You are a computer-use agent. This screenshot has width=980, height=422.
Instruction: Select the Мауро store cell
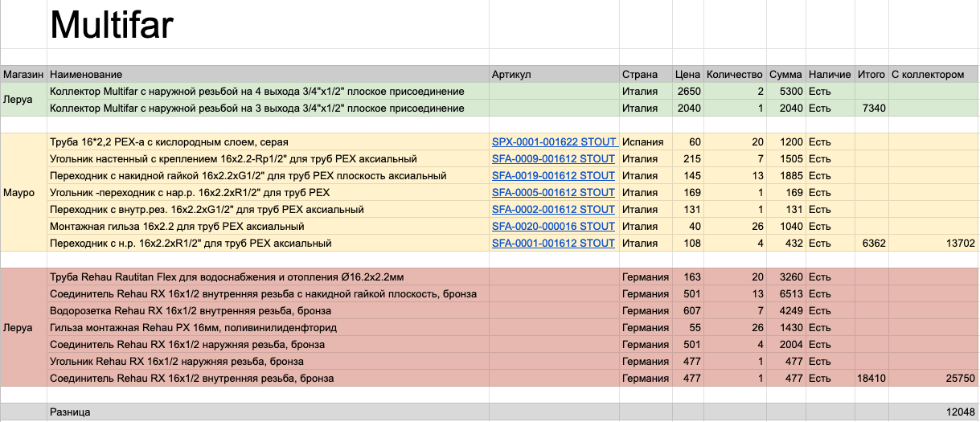pyautogui.click(x=23, y=193)
